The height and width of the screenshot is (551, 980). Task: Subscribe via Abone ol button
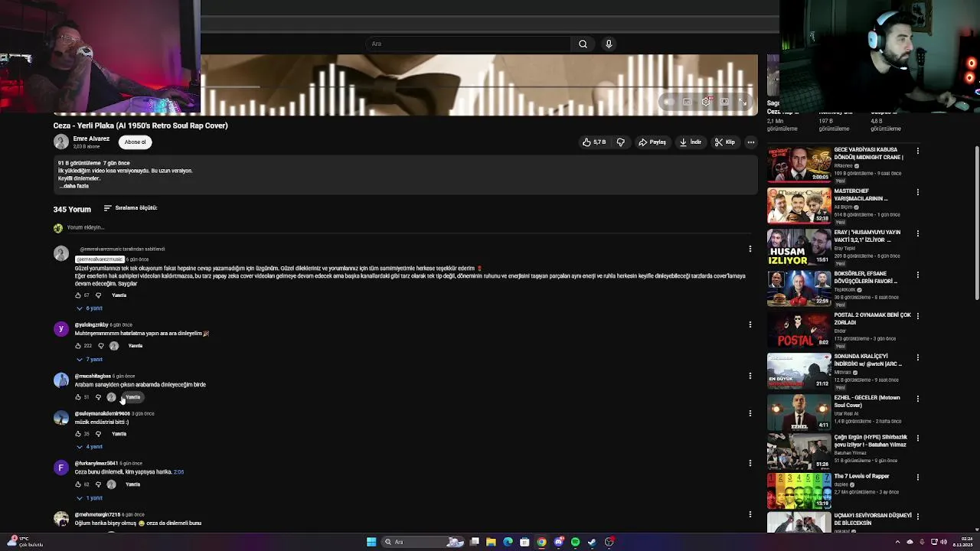coord(136,142)
